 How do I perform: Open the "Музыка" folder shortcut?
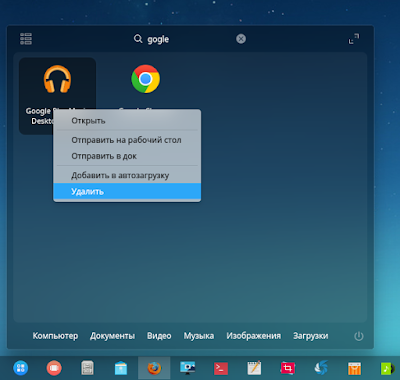tap(199, 336)
